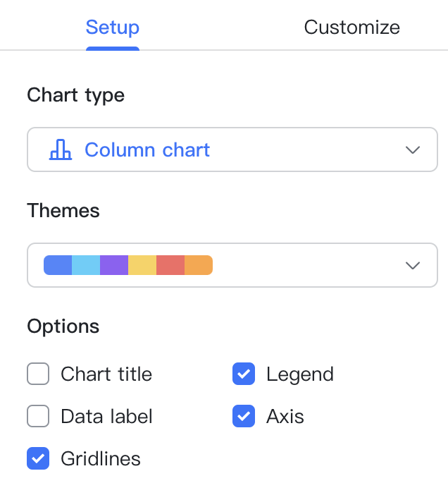Click the light blue theme swatch

coord(86,265)
